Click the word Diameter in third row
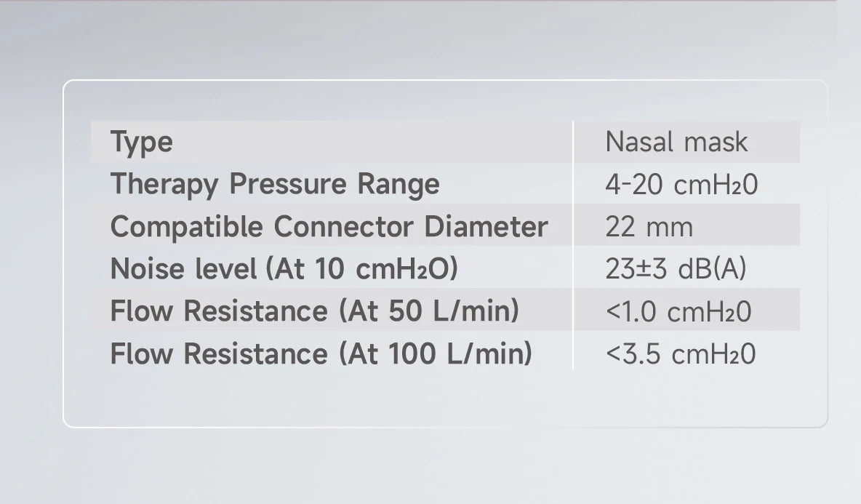Image resolution: width=861 pixels, height=504 pixels. click(486, 226)
